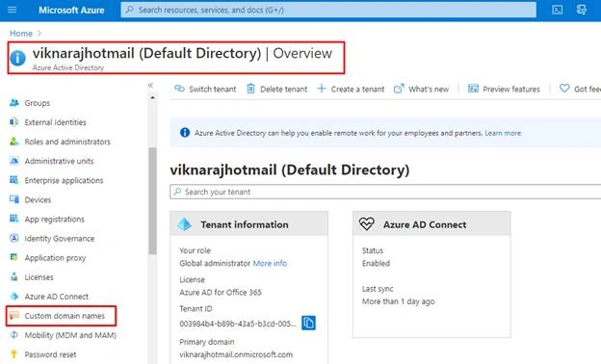Click the Groups sidebar icon

click(14, 103)
